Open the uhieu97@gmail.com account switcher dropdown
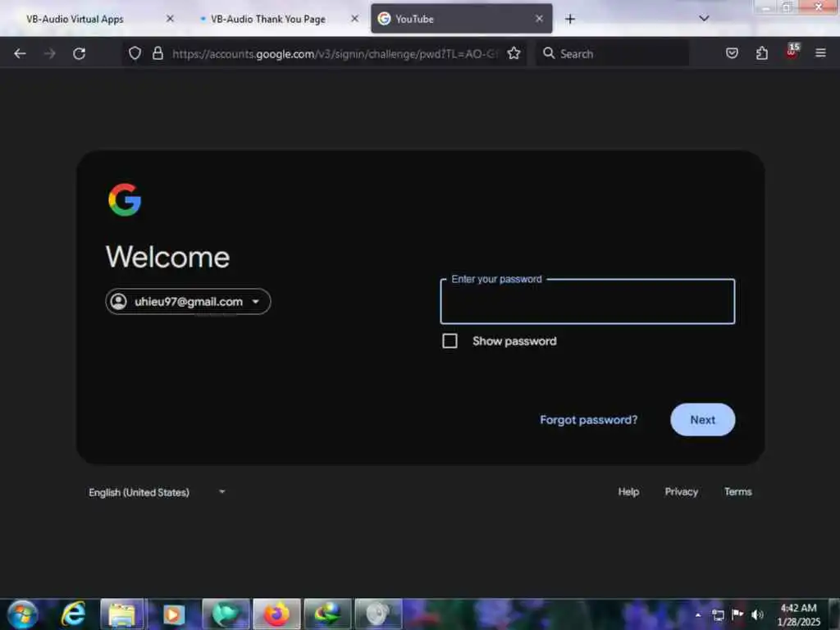Image resolution: width=840 pixels, height=630 pixels. [x=188, y=302]
